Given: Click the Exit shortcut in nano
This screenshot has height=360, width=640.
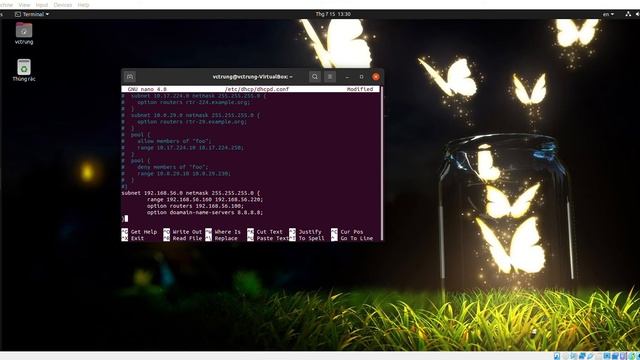Looking at the screenshot, I should (x=133, y=238).
